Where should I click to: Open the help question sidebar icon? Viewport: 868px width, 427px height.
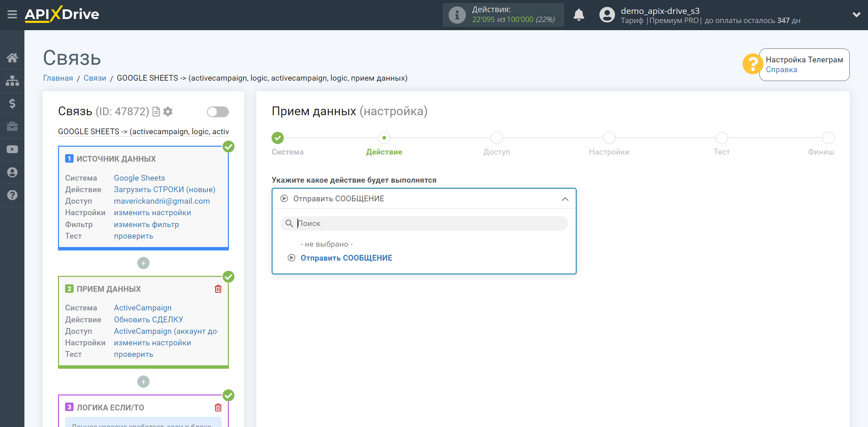point(12,195)
